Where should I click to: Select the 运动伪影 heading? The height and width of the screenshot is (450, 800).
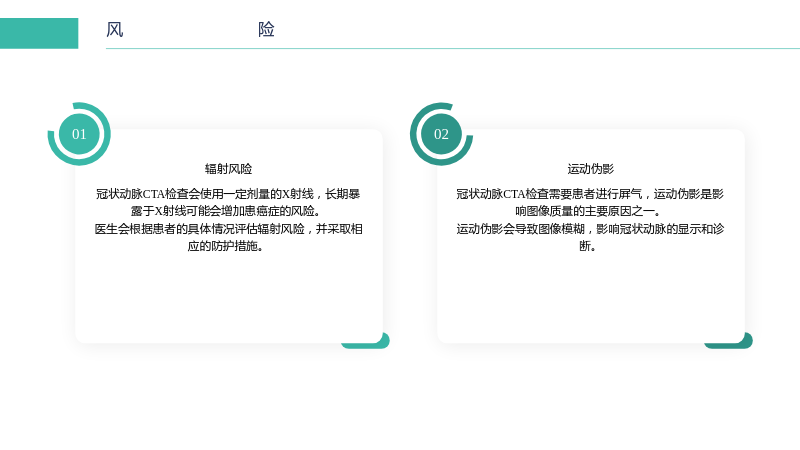tap(591, 169)
